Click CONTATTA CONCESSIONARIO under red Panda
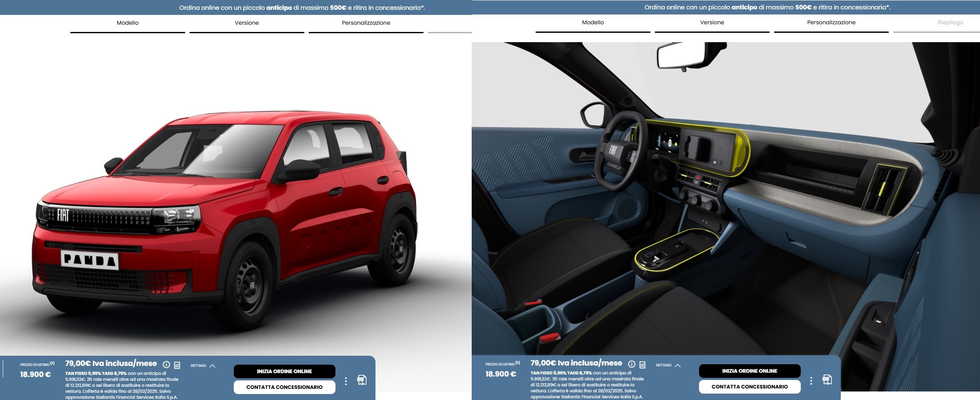The height and width of the screenshot is (400, 980). (284, 387)
